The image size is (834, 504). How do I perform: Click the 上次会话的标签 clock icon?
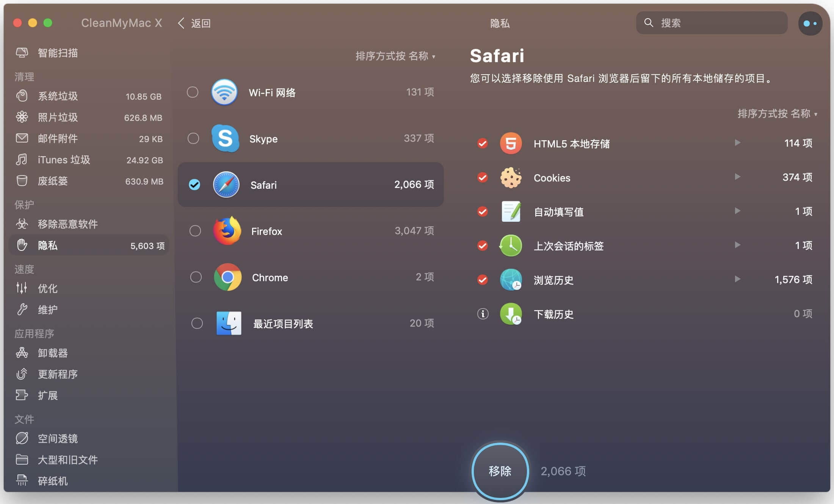coord(511,246)
